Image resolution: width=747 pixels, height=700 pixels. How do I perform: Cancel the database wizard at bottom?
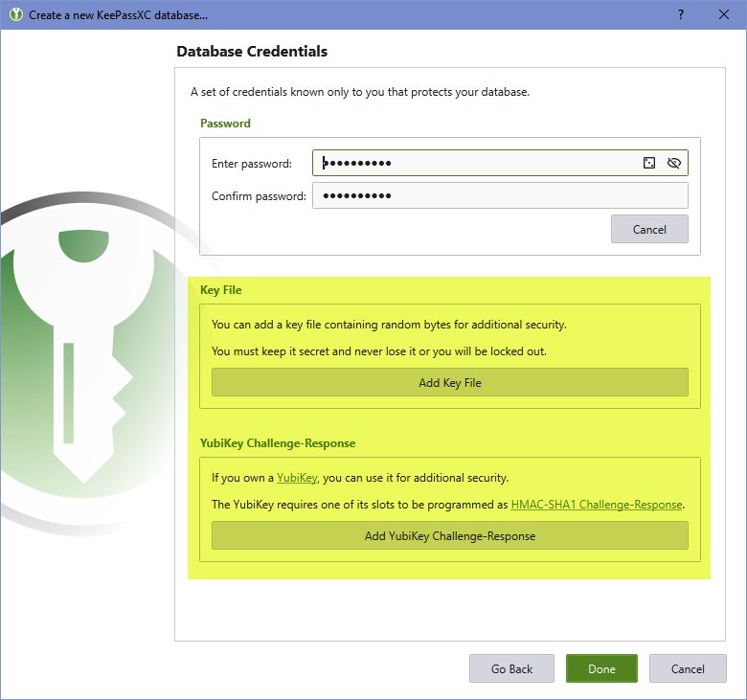coord(688,668)
